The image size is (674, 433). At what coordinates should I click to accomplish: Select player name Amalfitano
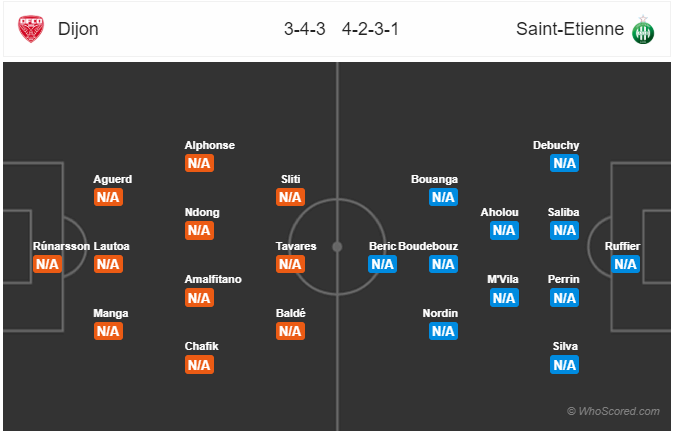point(213,279)
